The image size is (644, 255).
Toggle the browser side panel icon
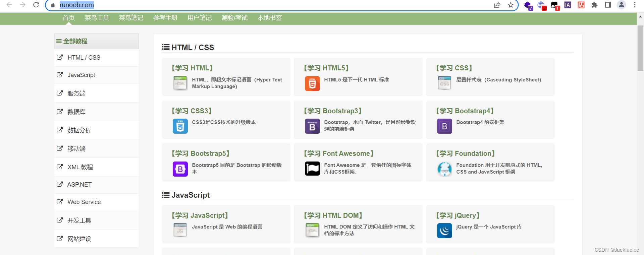point(608,5)
